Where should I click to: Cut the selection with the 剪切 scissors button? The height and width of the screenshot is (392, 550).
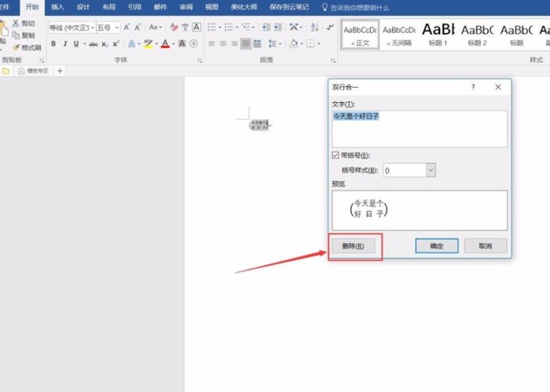click(24, 23)
